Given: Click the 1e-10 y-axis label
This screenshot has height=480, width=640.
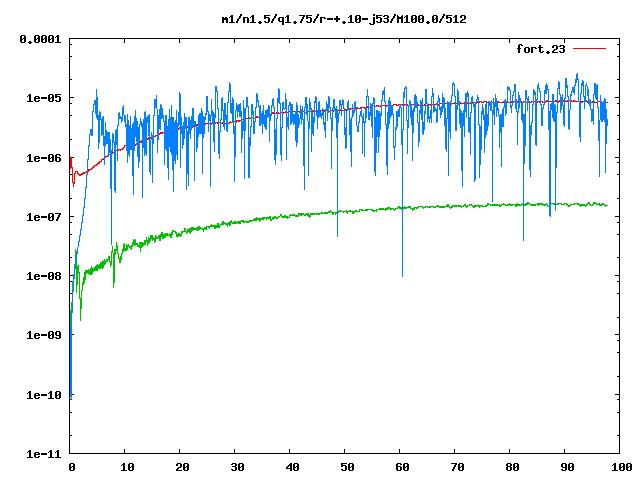Looking at the screenshot, I should coord(43,395).
